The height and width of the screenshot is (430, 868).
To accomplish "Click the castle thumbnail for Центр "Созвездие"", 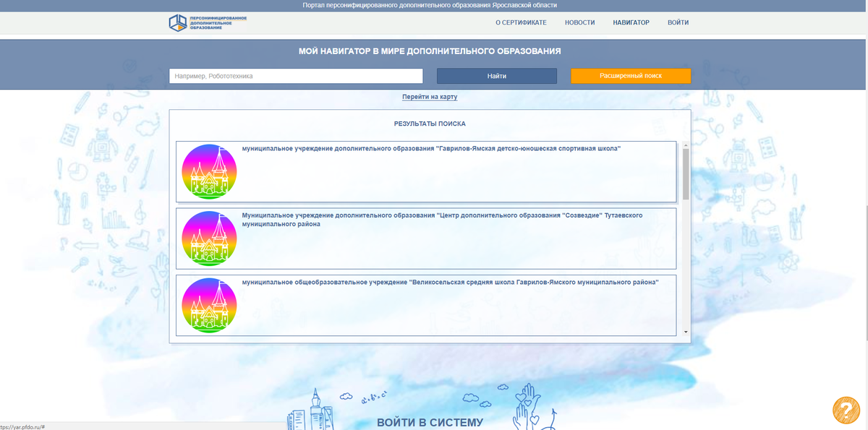I will click(209, 238).
